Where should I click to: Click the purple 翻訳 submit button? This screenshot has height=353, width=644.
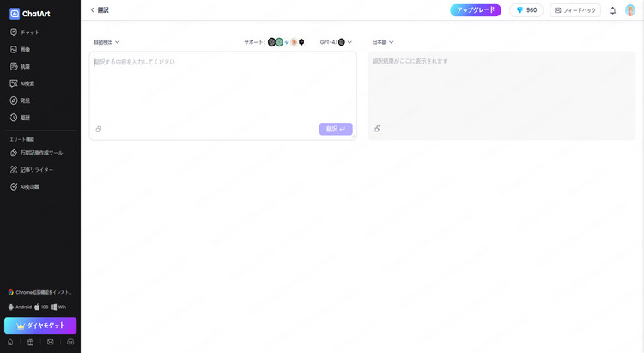pos(336,129)
